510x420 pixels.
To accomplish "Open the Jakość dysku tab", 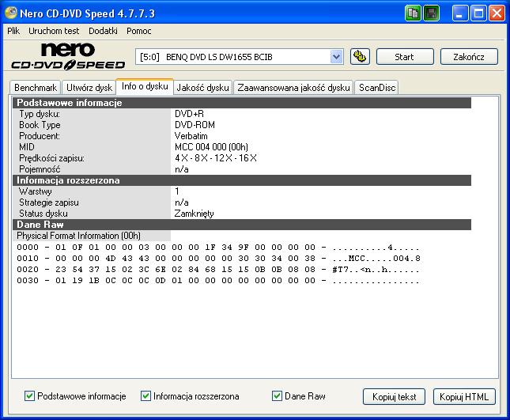I will [203, 88].
